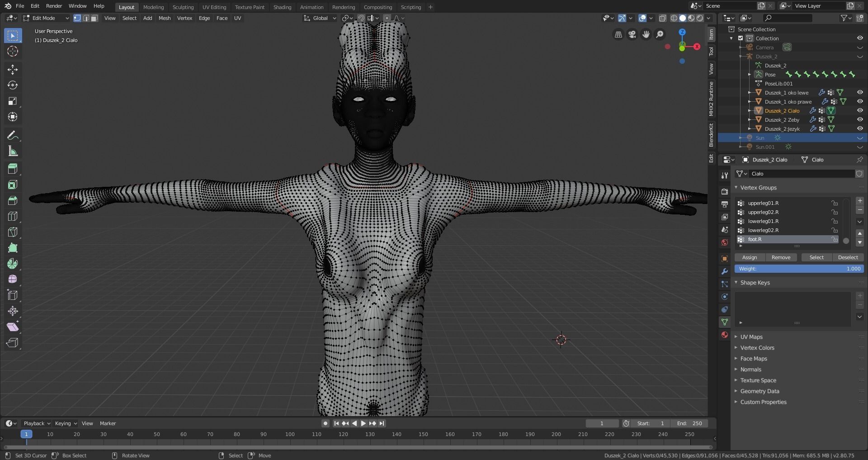
Task: Open the File menu
Action: click(20, 6)
